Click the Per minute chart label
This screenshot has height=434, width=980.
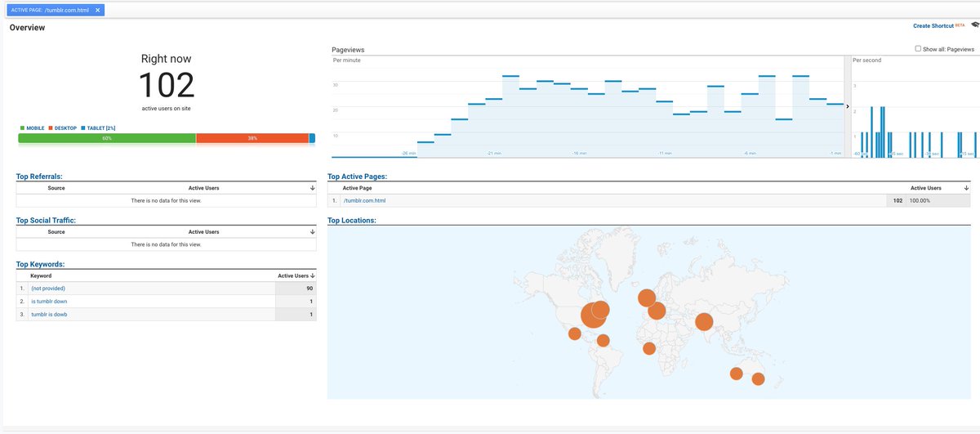346,60
